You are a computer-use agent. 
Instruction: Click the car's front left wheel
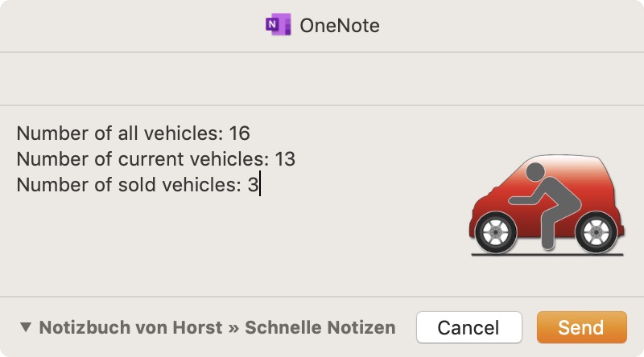click(x=496, y=232)
